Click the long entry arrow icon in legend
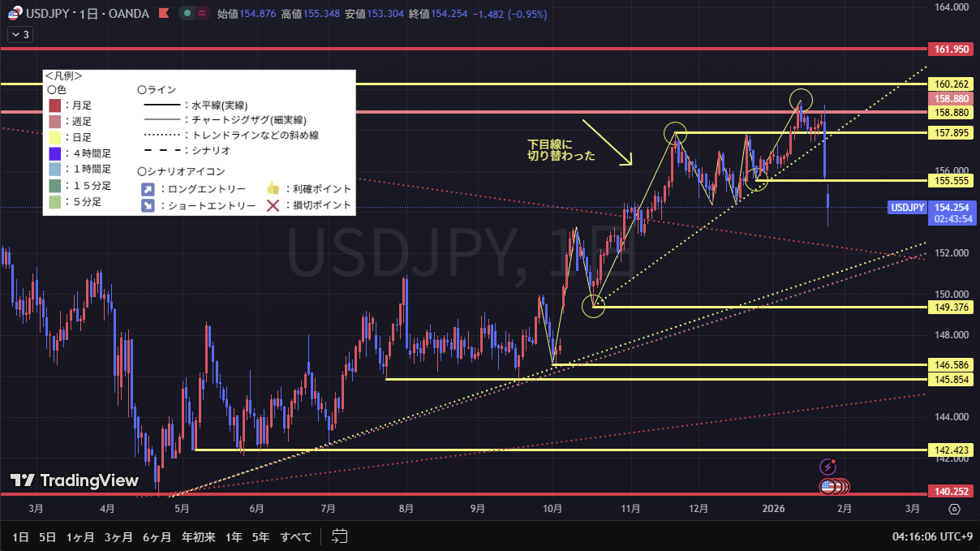 (147, 188)
